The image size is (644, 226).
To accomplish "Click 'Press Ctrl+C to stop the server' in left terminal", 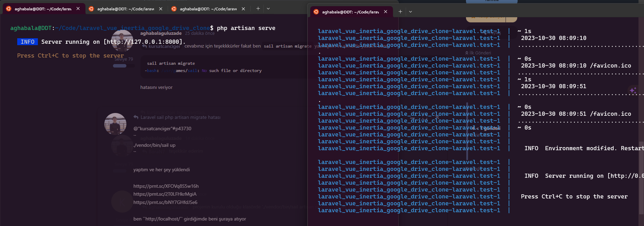I will 71,55.
